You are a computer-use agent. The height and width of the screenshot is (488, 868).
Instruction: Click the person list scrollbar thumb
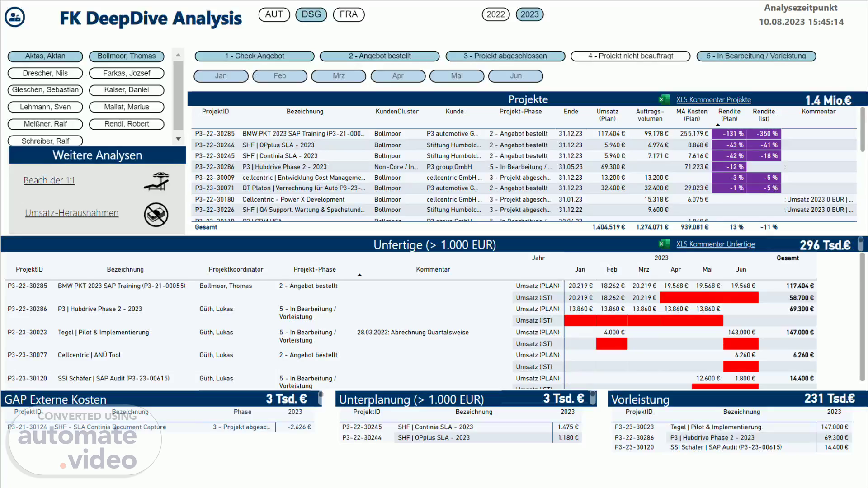[178, 95]
